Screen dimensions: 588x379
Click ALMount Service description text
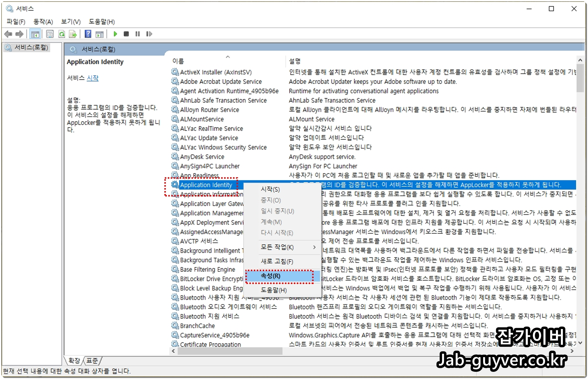(312, 119)
